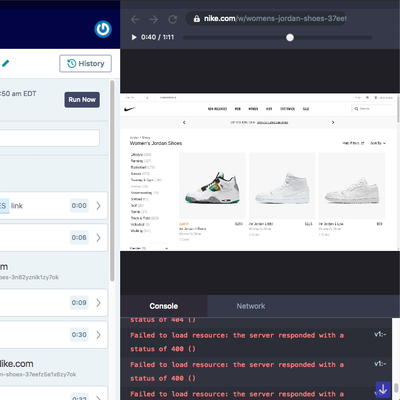The height and width of the screenshot is (400, 400).
Task: Click the previous promo banner arrow
Action: (x=184, y=122)
